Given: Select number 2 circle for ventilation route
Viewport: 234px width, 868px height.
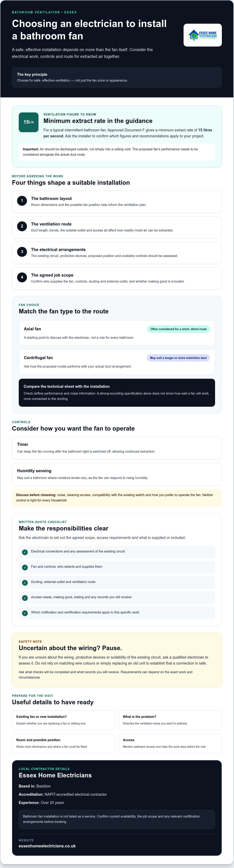Looking at the screenshot, I should (22, 226).
